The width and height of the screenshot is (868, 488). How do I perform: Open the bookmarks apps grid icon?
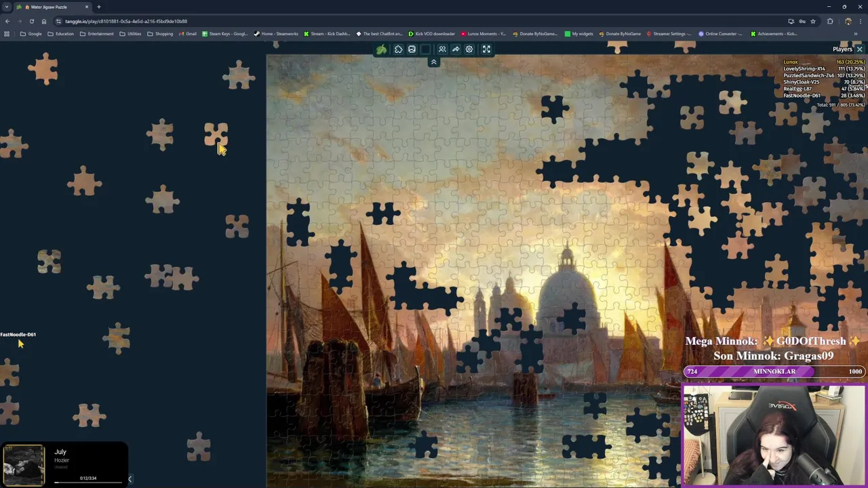point(7,33)
